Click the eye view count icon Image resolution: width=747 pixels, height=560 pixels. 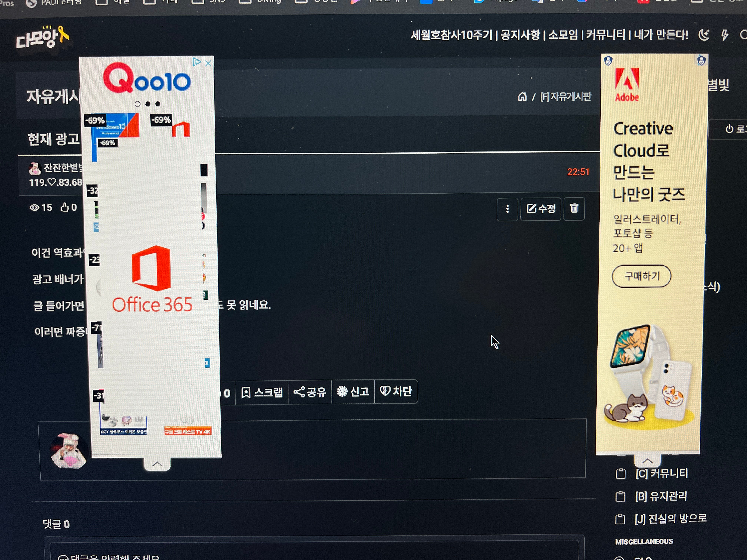[x=34, y=208]
